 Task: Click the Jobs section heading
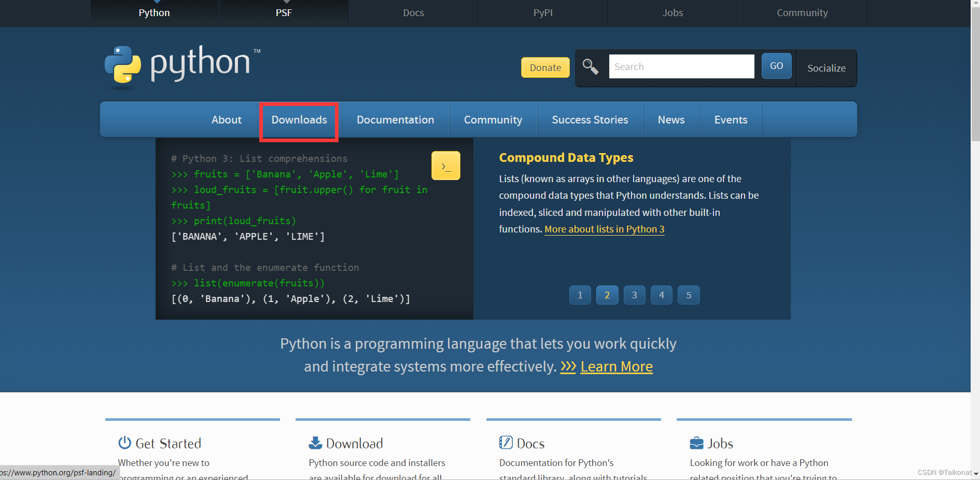[720, 444]
